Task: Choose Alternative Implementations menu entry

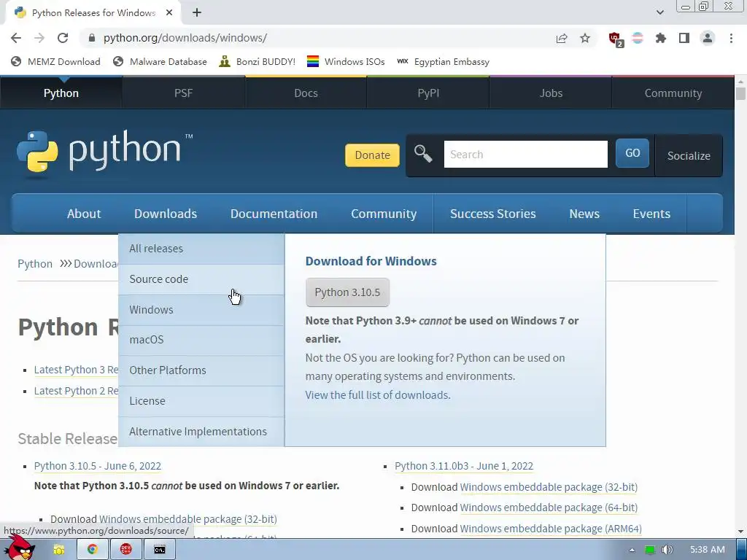Action: [x=201, y=432]
